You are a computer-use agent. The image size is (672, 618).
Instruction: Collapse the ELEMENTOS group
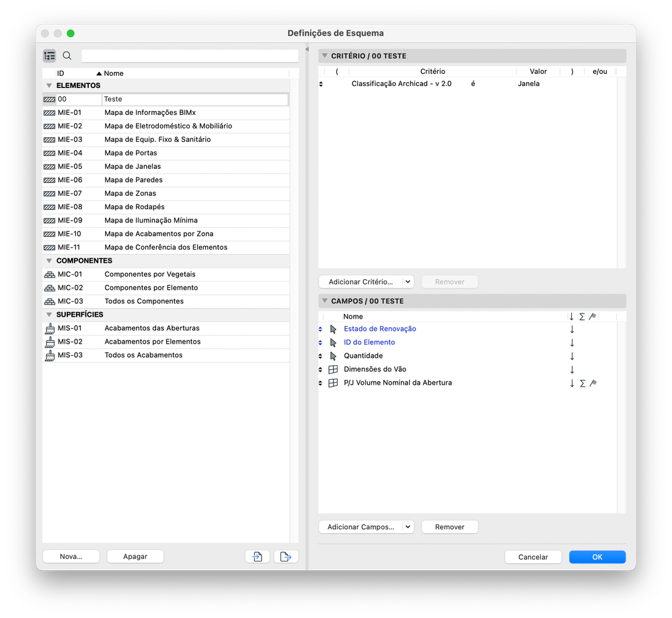(x=49, y=85)
